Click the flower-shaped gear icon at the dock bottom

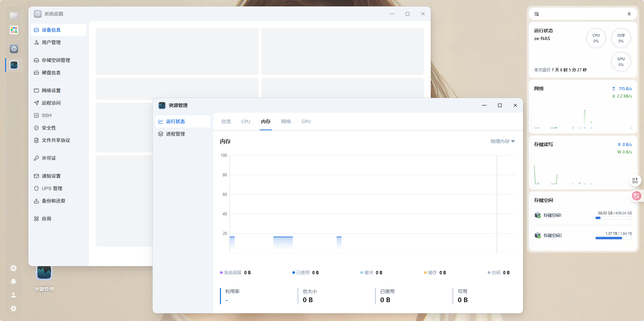click(x=13, y=309)
